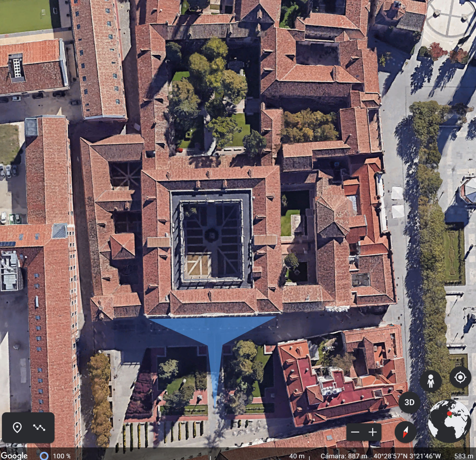Open the mini globe overview
Viewport: 476px width, 460px height.
click(x=449, y=421)
